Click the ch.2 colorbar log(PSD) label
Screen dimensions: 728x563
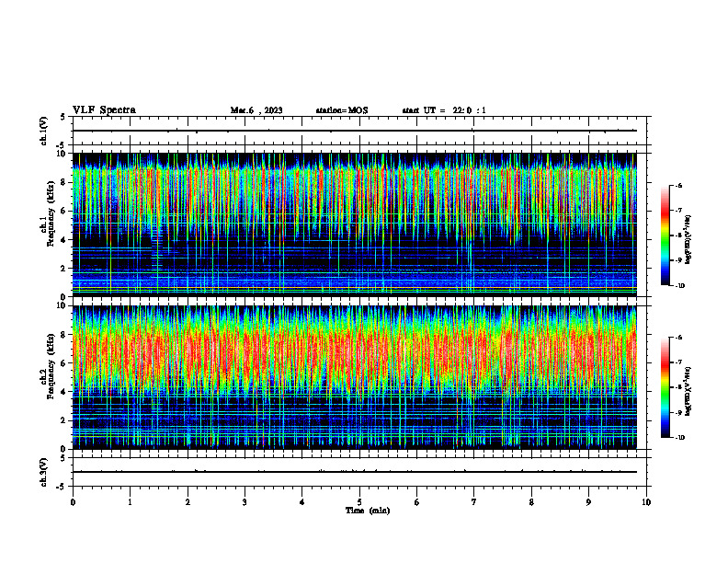click(688, 391)
